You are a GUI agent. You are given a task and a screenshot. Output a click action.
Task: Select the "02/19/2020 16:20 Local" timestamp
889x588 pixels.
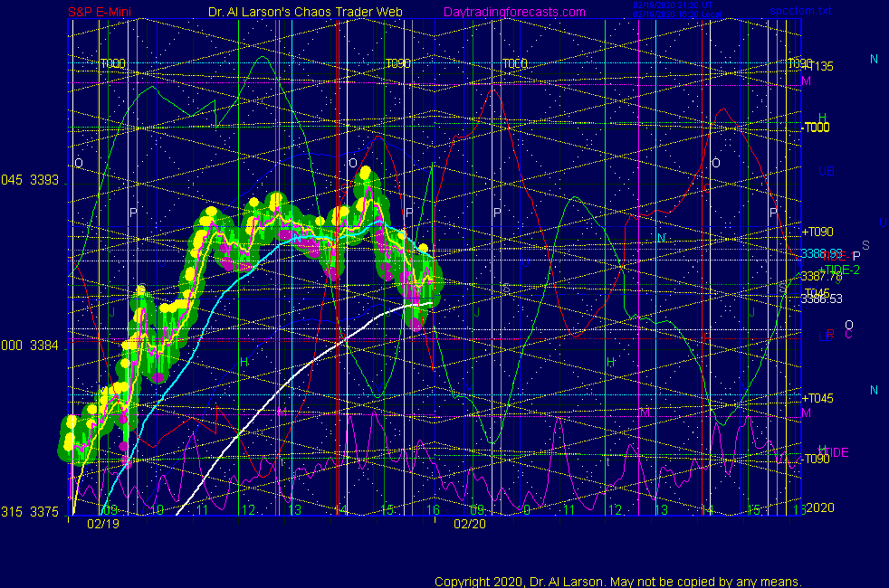point(677,14)
